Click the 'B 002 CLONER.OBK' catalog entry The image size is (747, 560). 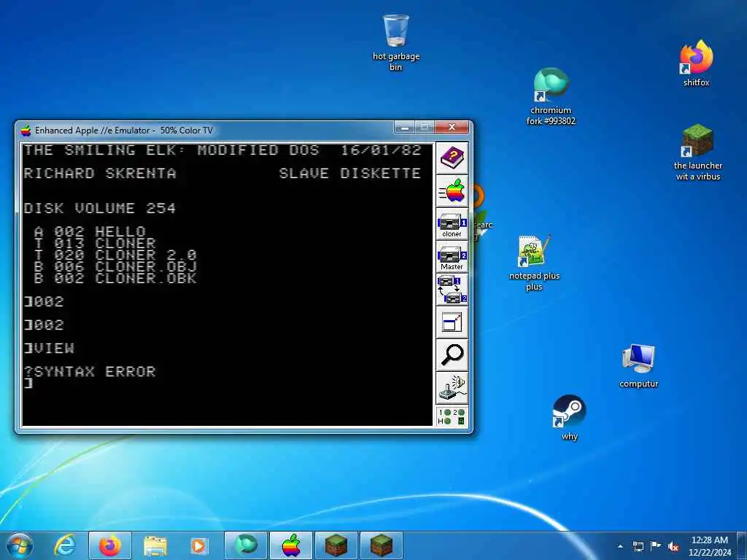coord(115,279)
